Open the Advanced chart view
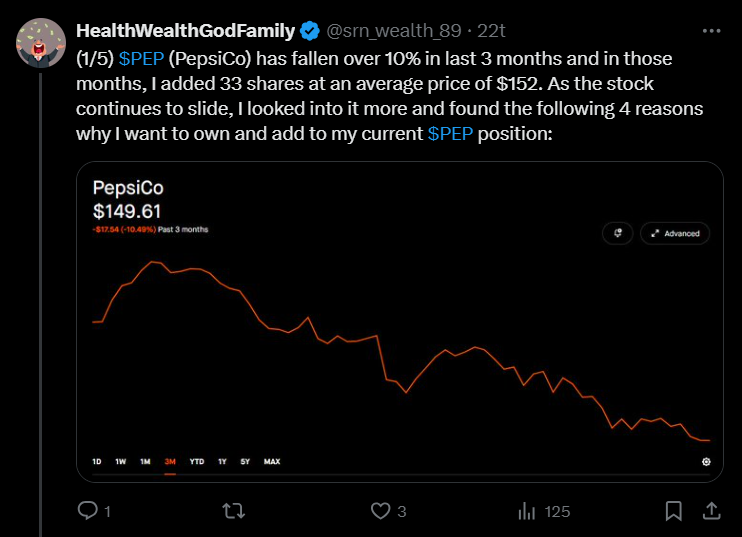 [675, 233]
